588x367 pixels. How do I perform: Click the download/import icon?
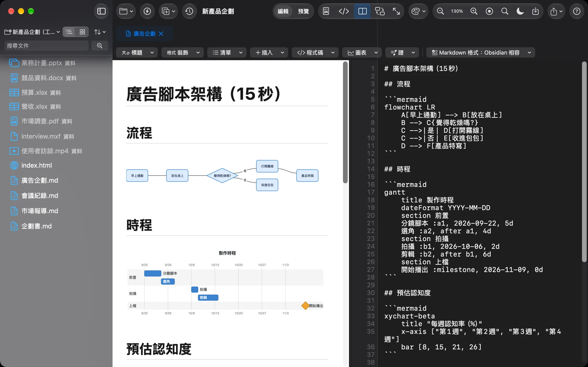coord(535,11)
